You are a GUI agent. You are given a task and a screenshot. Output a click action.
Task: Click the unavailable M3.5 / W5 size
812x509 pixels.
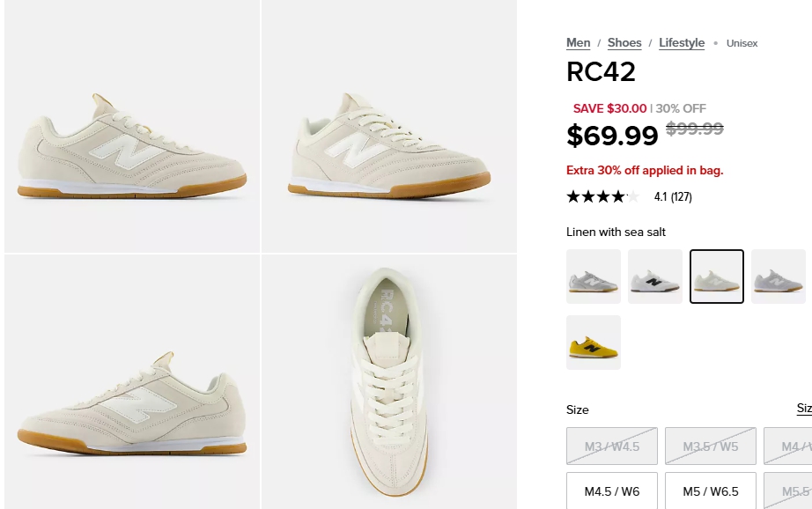tap(711, 446)
